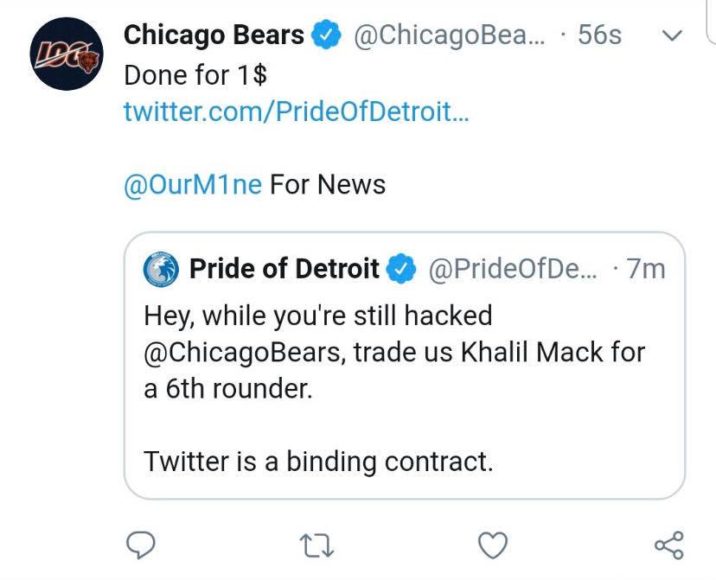Open the @OurM1ne mention
The width and height of the screenshot is (716, 580).
click(192, 185)
